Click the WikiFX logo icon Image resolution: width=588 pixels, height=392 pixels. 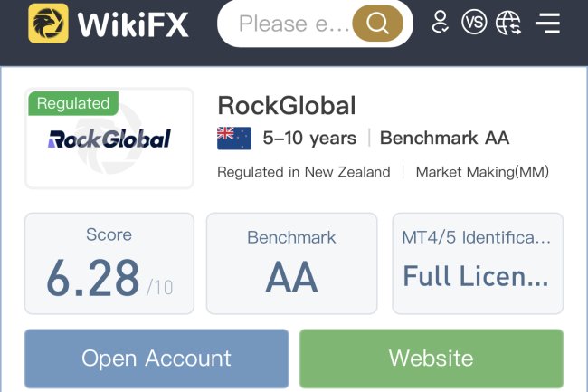point(48,24)
